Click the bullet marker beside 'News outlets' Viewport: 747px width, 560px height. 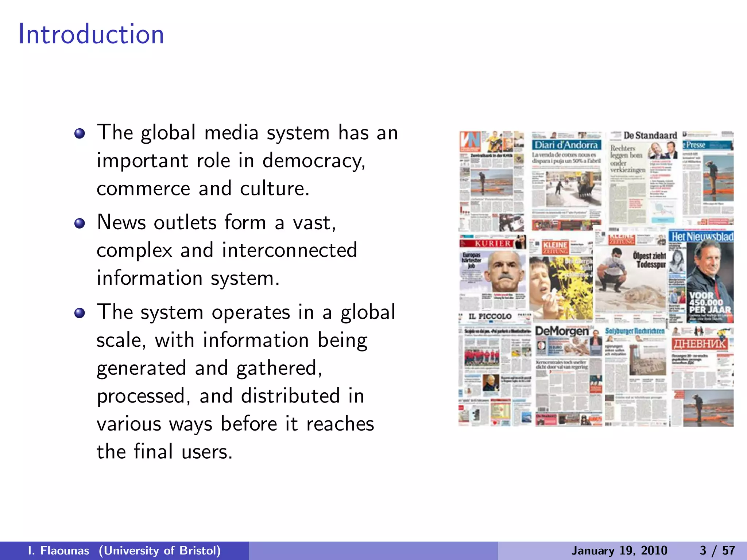click(80, 223)
